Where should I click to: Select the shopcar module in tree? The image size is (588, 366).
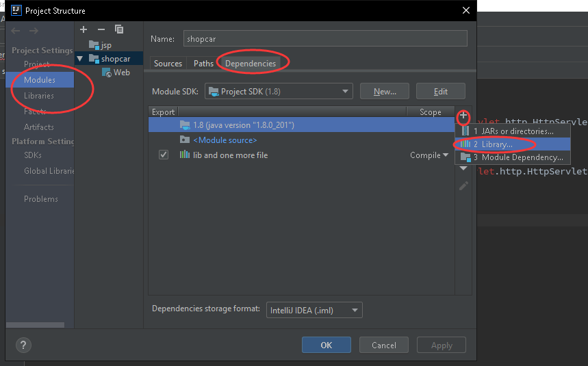pyautogui.click(x=110, y=59)
